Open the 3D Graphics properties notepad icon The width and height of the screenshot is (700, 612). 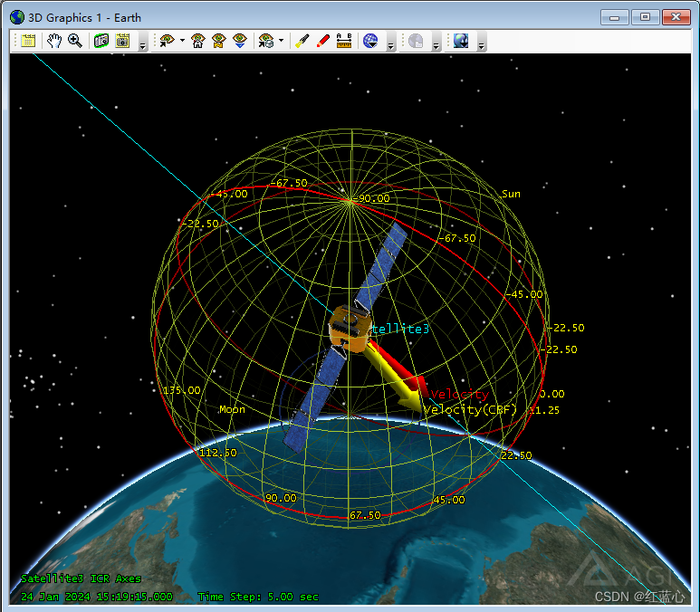point(28,41)
